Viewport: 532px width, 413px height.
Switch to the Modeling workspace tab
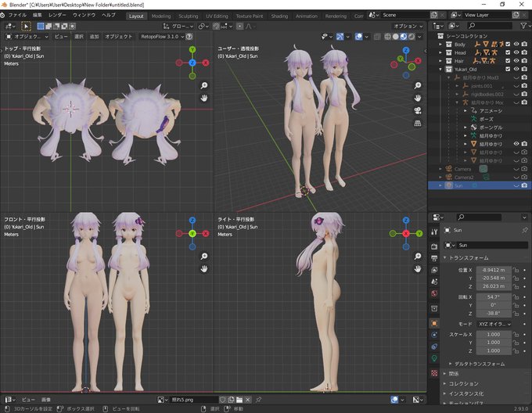161,16
